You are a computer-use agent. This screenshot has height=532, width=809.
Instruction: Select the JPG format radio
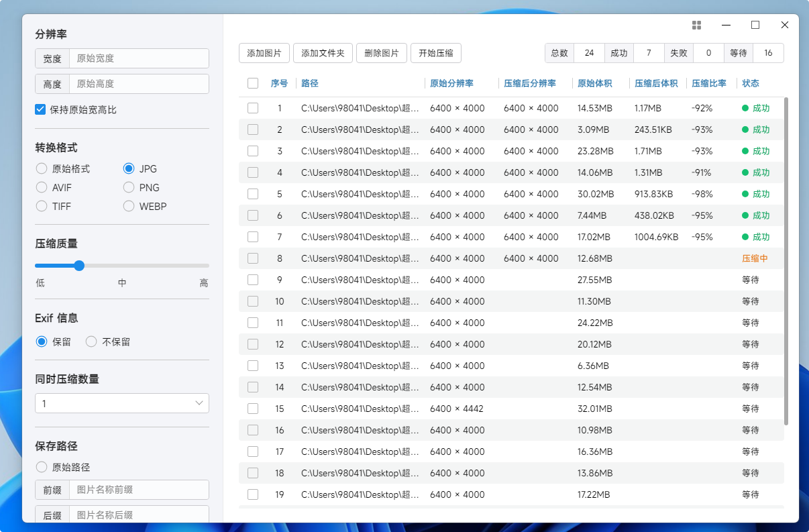click(x=129, y=169)
